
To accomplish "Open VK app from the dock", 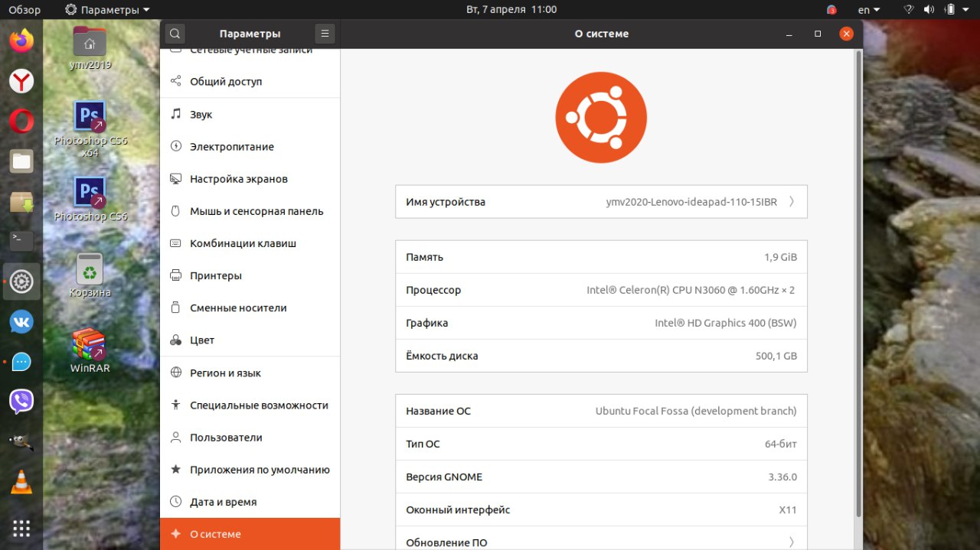I will (21, 322).
